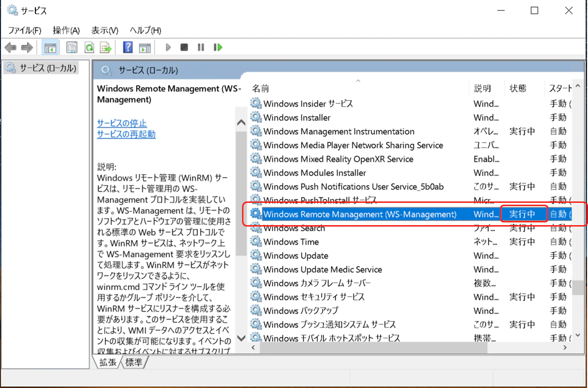
Task: Click the description pane scroll up arrow
Action: pyautogui.click(x=241, y=123)
